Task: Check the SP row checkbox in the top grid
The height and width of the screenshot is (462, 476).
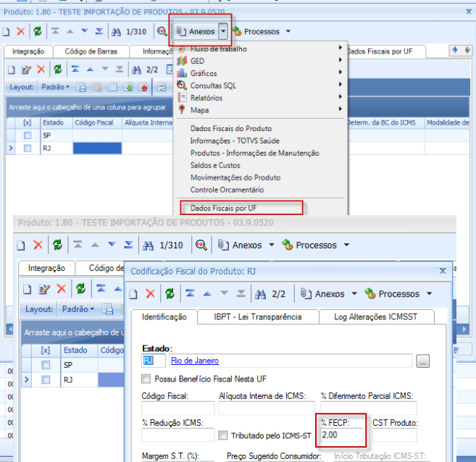Action: click(x=28, y=135)
